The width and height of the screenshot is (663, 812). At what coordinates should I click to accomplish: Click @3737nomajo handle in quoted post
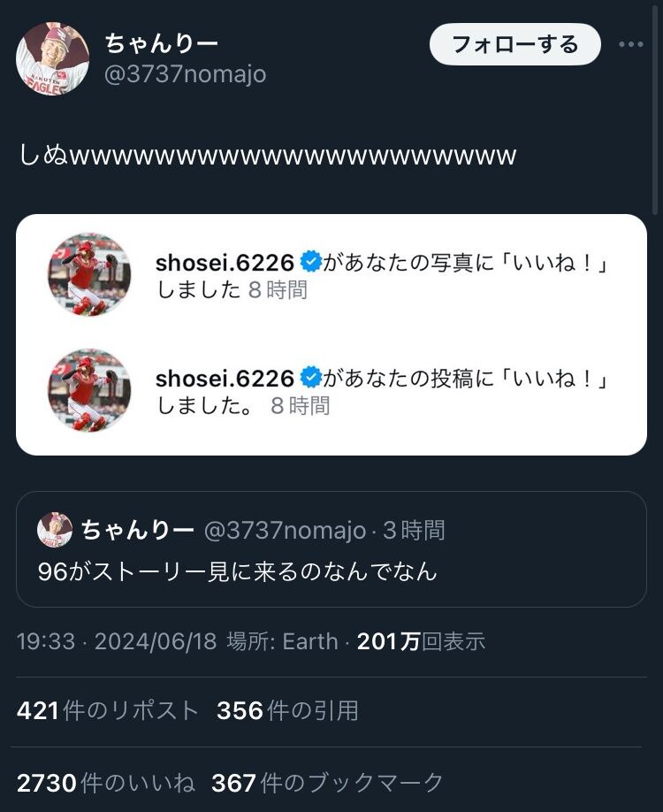285,530
